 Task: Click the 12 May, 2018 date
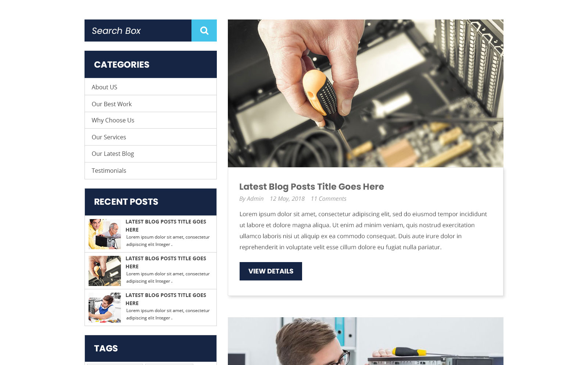(x=287, y=198)
